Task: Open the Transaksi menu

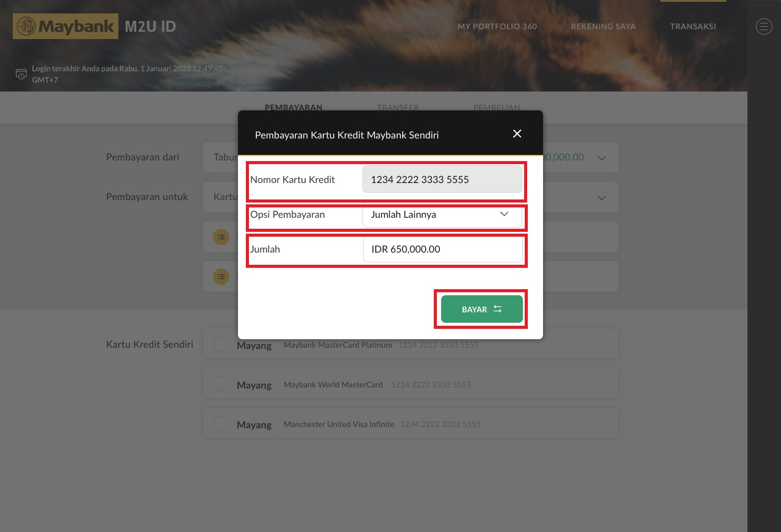Action: point(693,27)
